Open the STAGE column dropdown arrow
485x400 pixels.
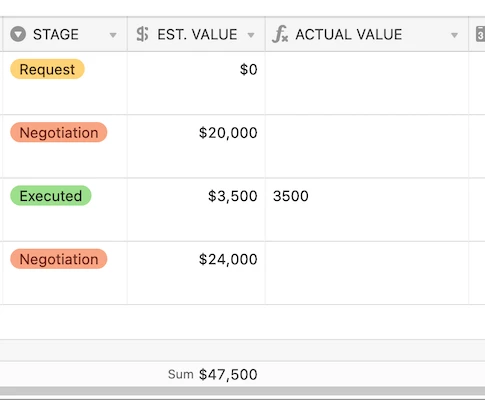click(113, 35)
